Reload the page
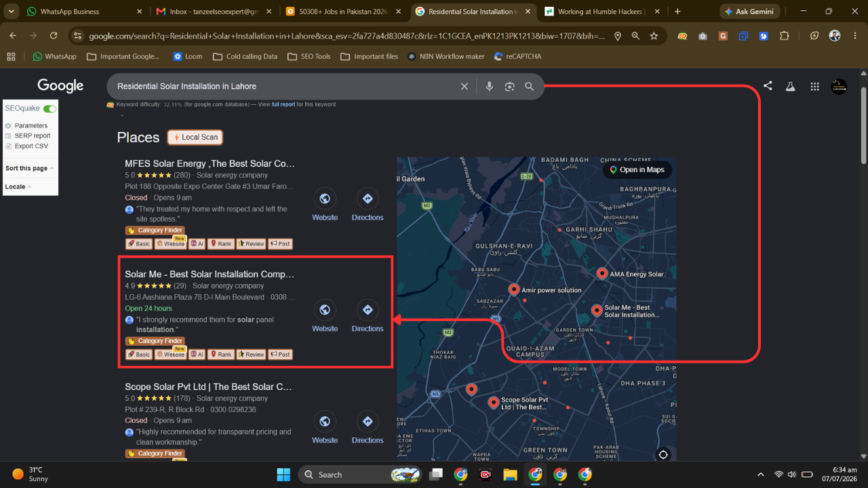The image size is (868, 488). pos(54,36)
